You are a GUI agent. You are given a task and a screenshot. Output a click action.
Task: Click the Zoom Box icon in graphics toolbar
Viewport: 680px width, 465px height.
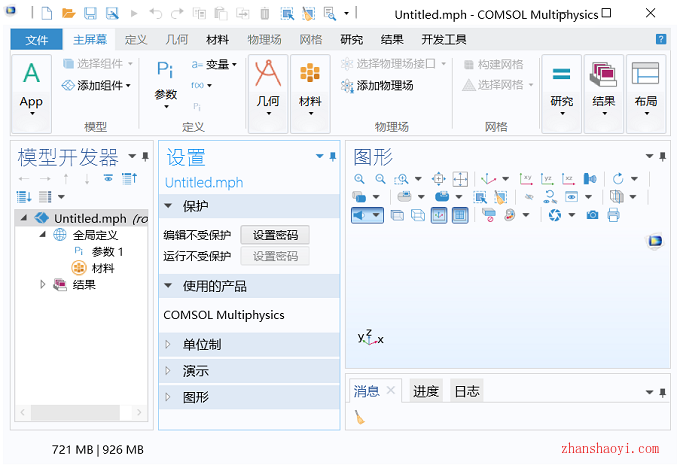coord(402,179)
